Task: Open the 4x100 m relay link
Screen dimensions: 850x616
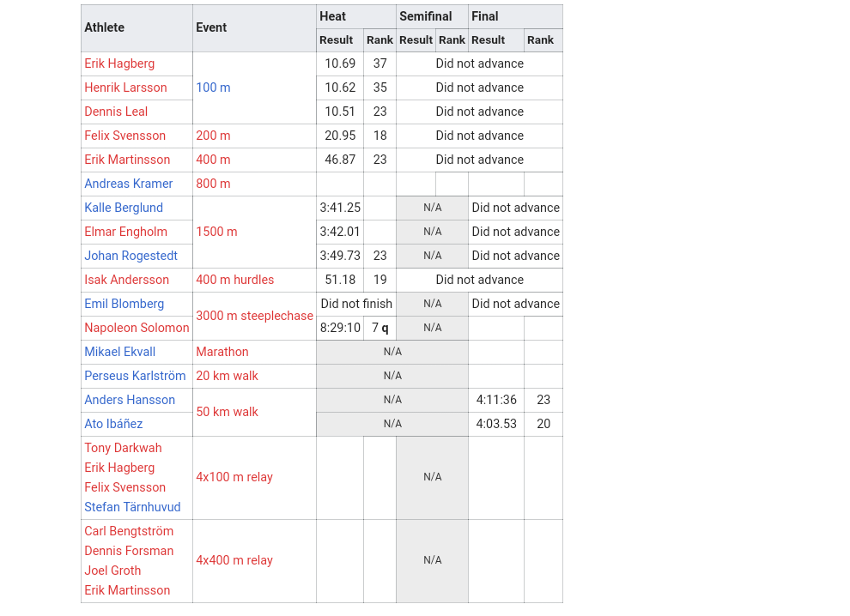Action: 234,477
